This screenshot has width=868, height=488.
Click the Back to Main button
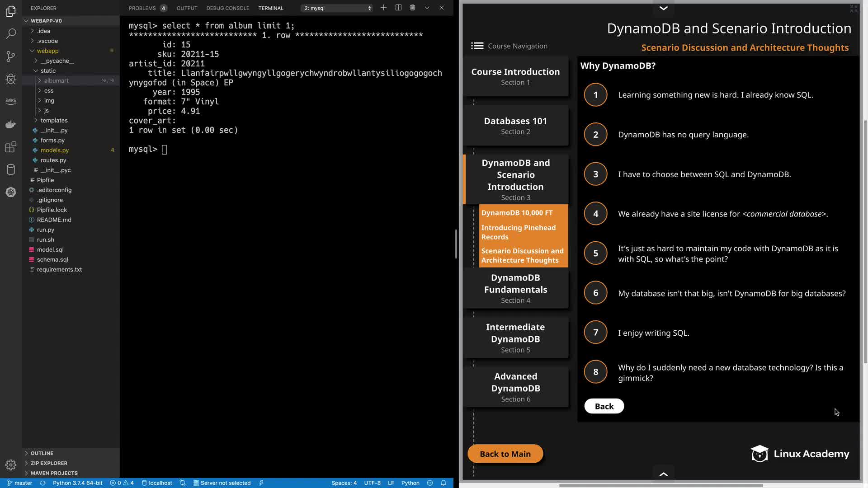[505, 454]
